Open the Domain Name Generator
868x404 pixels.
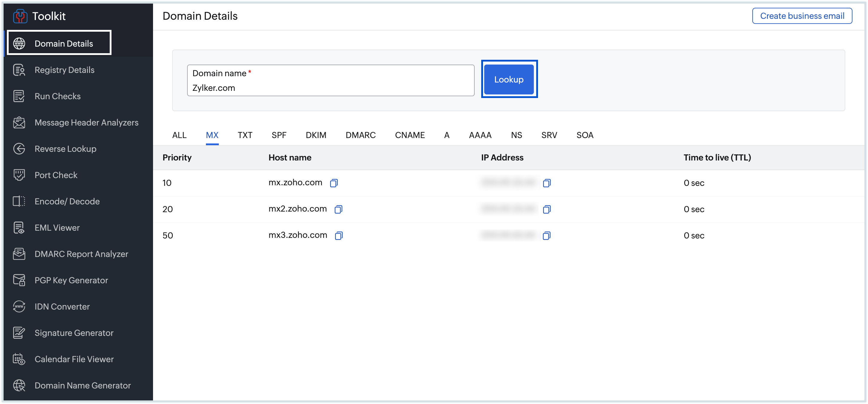click(x=82, y=385)
